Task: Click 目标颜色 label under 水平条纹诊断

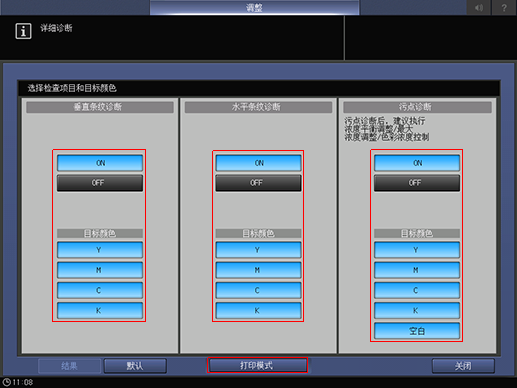Action: [258, 233]
